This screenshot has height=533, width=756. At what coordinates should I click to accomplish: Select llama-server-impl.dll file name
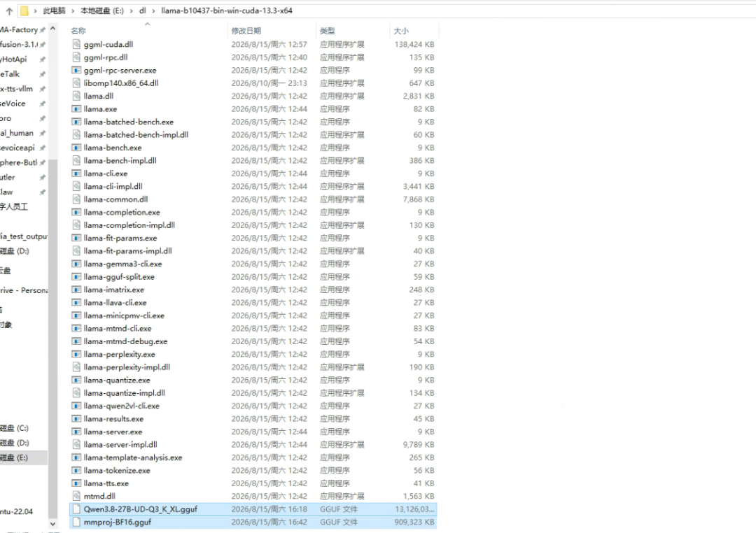click(x=120, y=444)
